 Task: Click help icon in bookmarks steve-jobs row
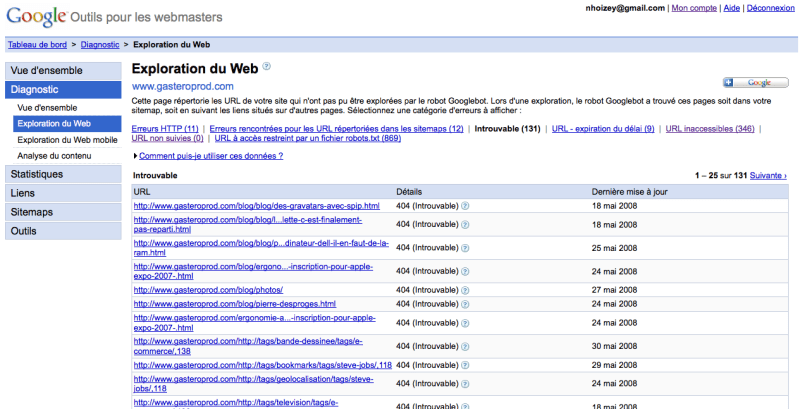(465, 365)
